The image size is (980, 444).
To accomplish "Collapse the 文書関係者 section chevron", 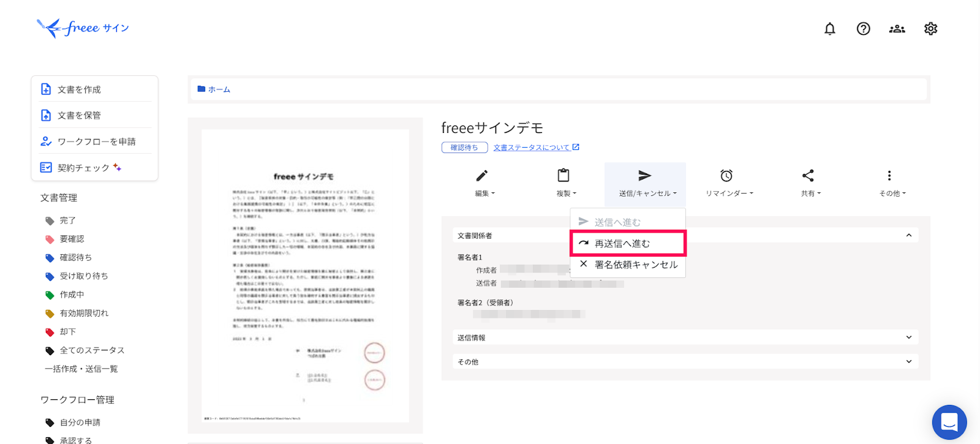I will [x=909, y=235].
